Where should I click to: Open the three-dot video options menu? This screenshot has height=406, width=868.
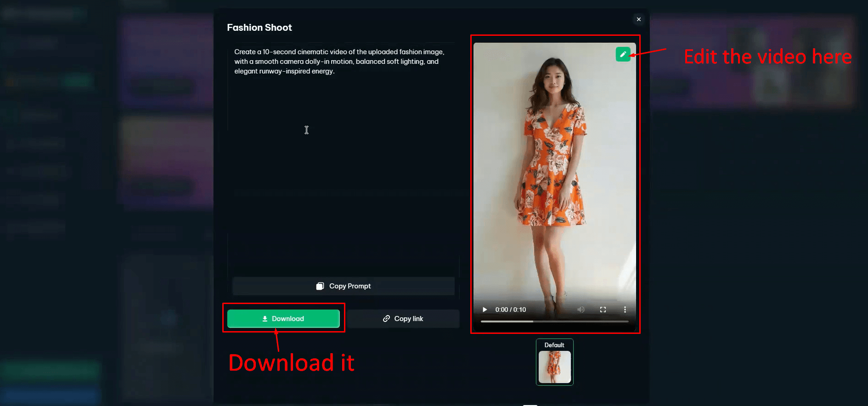click(x=625, y=310)
